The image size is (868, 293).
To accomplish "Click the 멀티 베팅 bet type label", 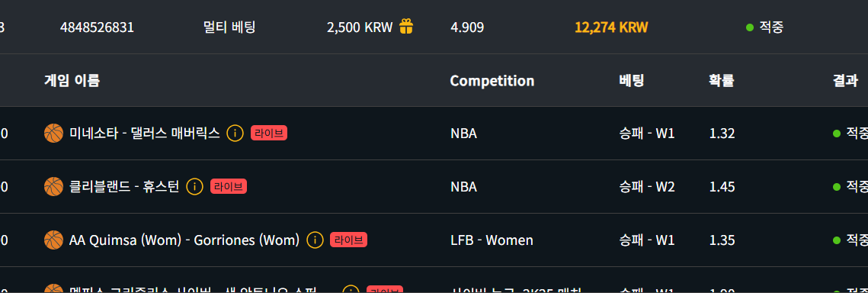I will tap(229, 27).
